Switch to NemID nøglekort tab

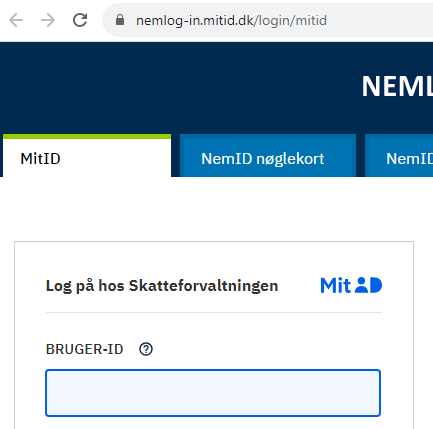point(268,156)
